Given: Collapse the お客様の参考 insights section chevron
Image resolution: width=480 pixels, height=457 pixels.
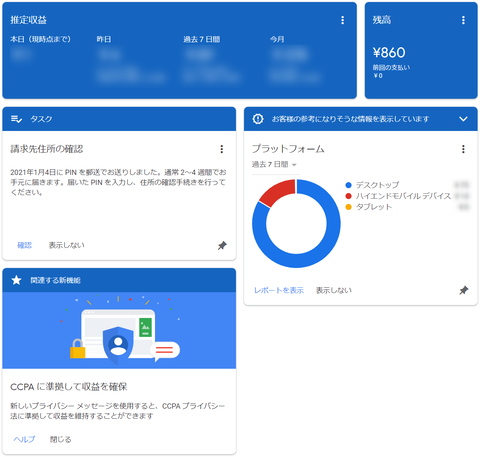Looking at the screenshot, I should tap(463, 119).
